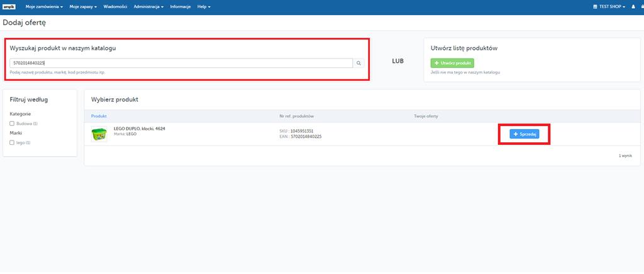Viewport: 644px width, 274px height.
Task: Open the Informacje menu item
Action: 180,7
